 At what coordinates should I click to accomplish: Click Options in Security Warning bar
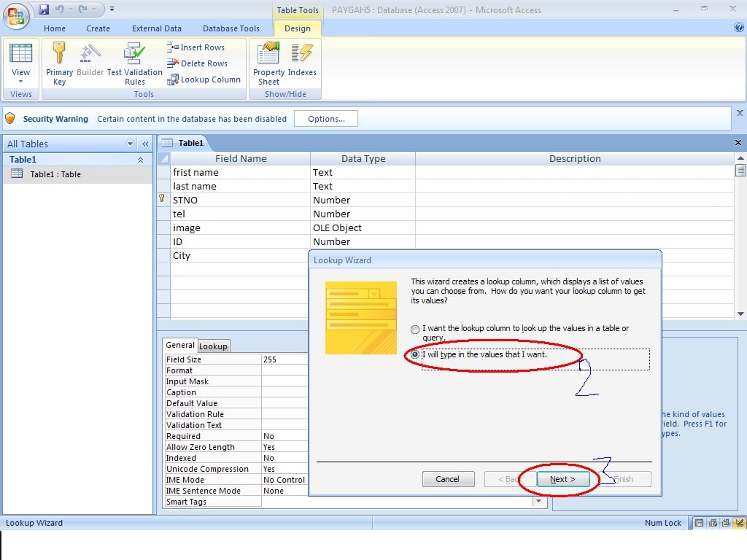(x=326, y=119)
